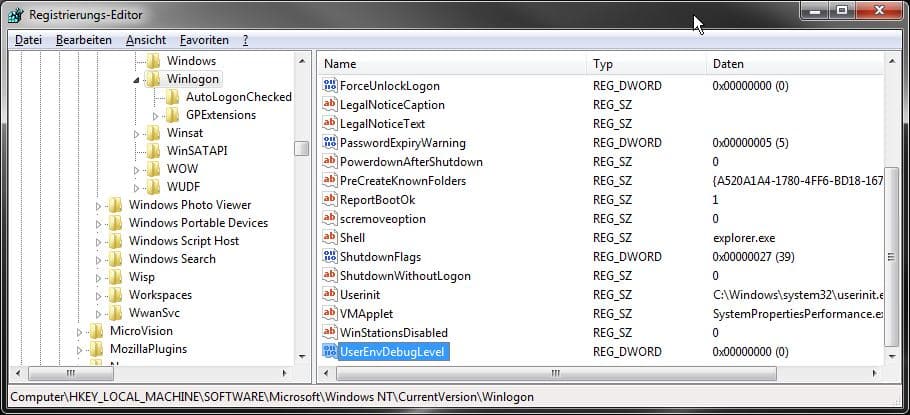Click the Winsat folder icon
910x415 pixels.
(153, 133)
